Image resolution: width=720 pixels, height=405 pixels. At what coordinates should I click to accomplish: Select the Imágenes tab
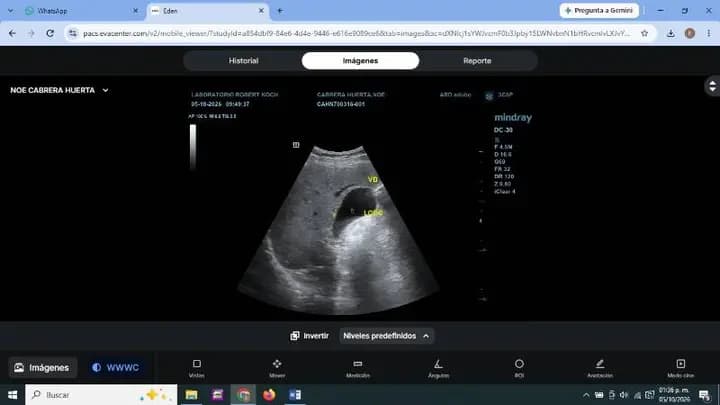tap(360, 61)
